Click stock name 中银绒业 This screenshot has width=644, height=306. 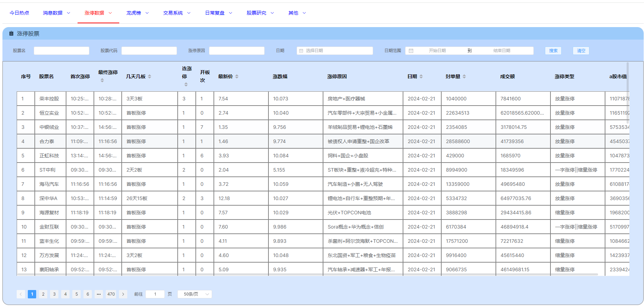[49, 127]
